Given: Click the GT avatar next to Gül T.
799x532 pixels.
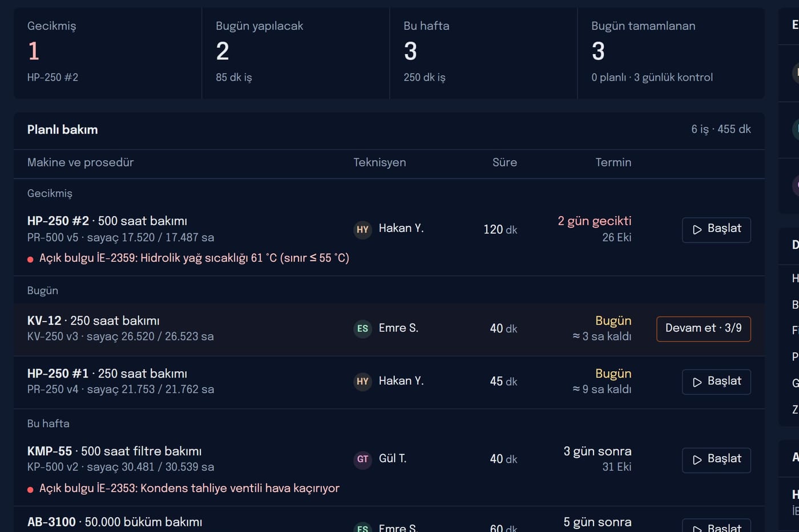Looking at the screenshot, I should pos(362,459).
